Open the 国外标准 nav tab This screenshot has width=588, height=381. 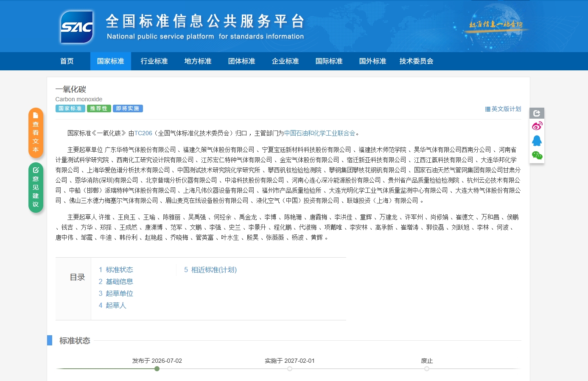373,61
